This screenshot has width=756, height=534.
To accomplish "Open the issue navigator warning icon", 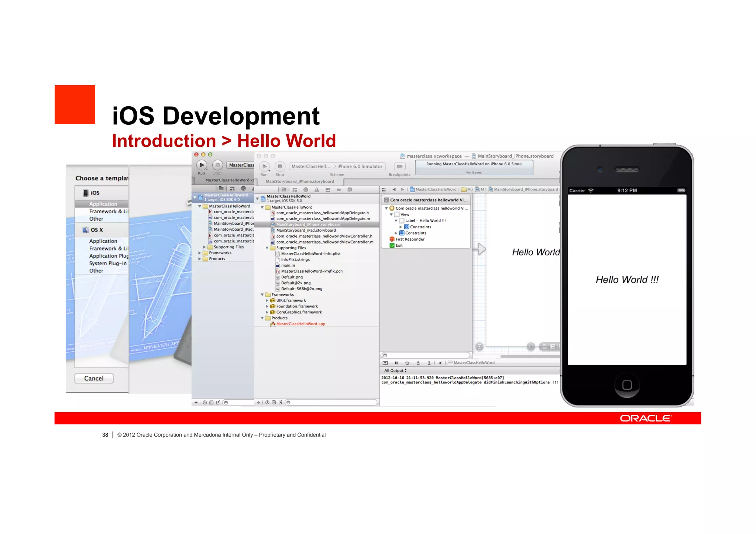I will [317, 190].
